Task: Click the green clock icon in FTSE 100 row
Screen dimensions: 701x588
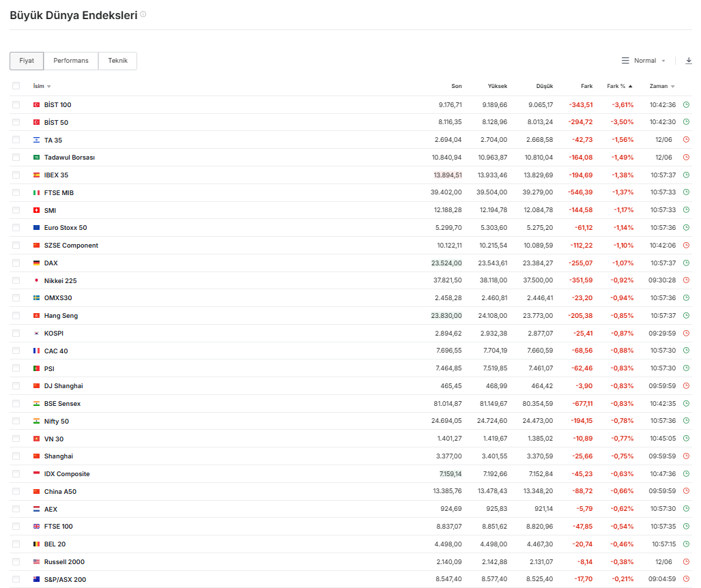Action: point(686,527)
